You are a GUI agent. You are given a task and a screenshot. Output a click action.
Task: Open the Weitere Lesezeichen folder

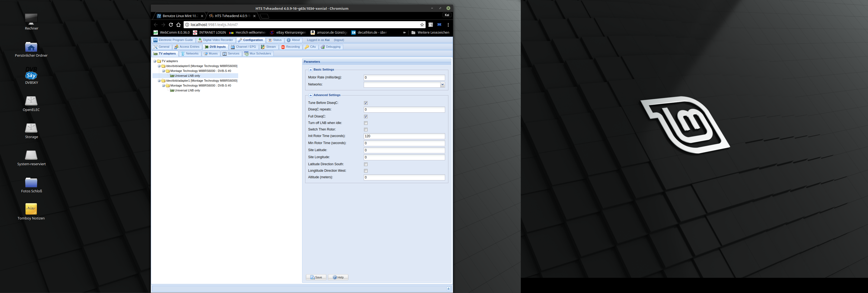[430, 33]
